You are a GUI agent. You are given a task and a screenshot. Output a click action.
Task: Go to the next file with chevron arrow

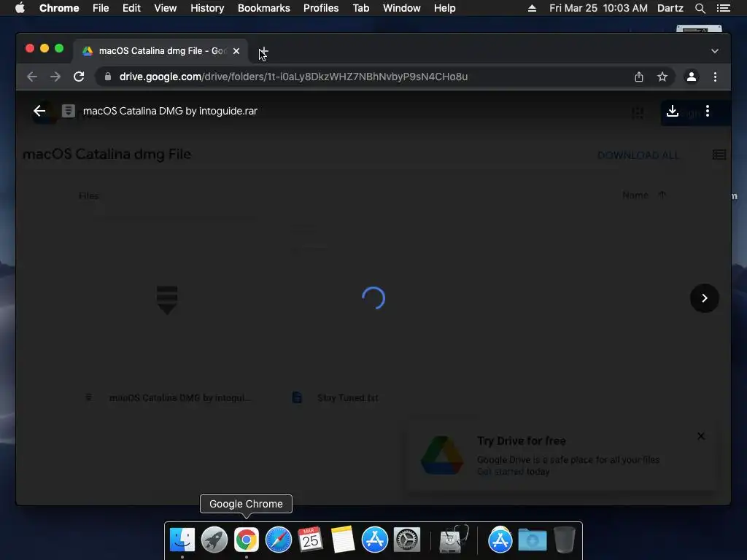click(x=704, y=298)
